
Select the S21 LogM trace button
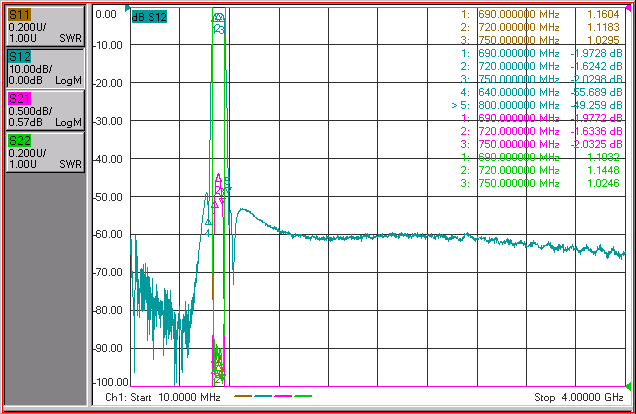[x=45, y=110]
